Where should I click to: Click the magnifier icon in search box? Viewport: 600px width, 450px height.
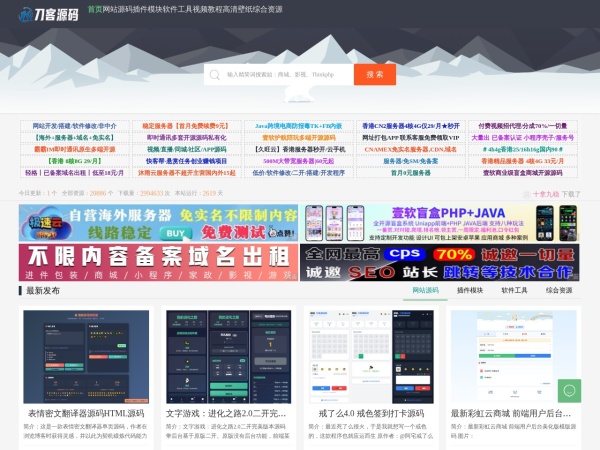(214, 74)
